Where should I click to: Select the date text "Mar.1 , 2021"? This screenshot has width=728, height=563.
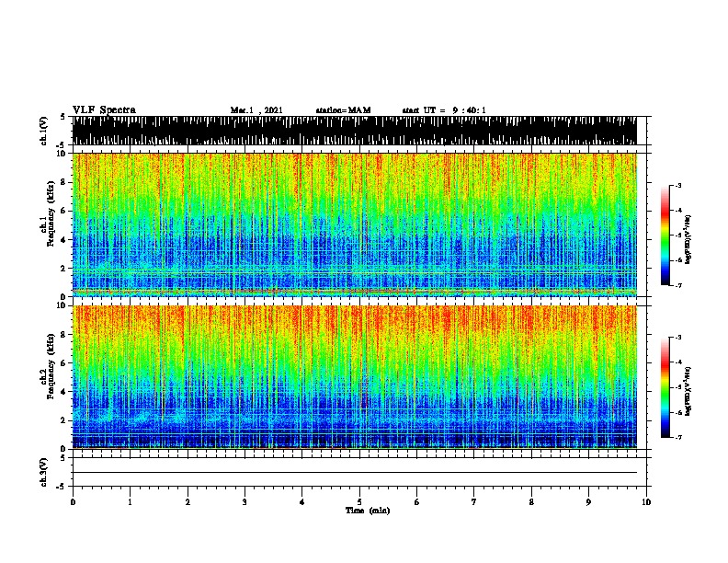point(256,110)
